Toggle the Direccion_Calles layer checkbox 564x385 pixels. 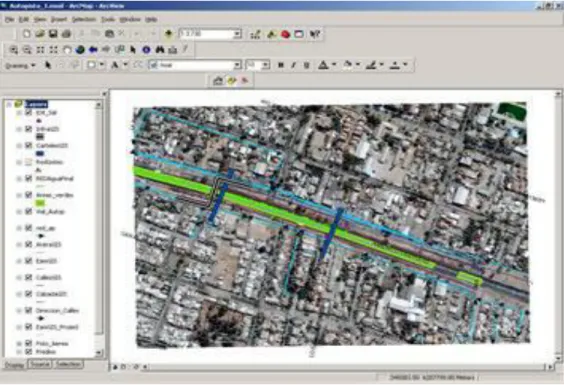coord(29,310)
